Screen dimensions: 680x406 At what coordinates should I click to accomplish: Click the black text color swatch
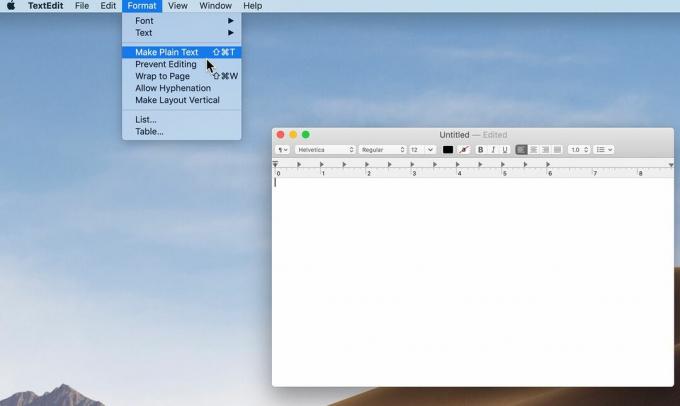tap(448, 150)
